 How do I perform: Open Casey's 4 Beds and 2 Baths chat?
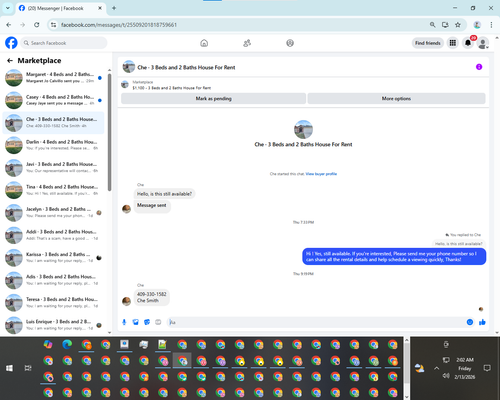click(x=53, y=100)
